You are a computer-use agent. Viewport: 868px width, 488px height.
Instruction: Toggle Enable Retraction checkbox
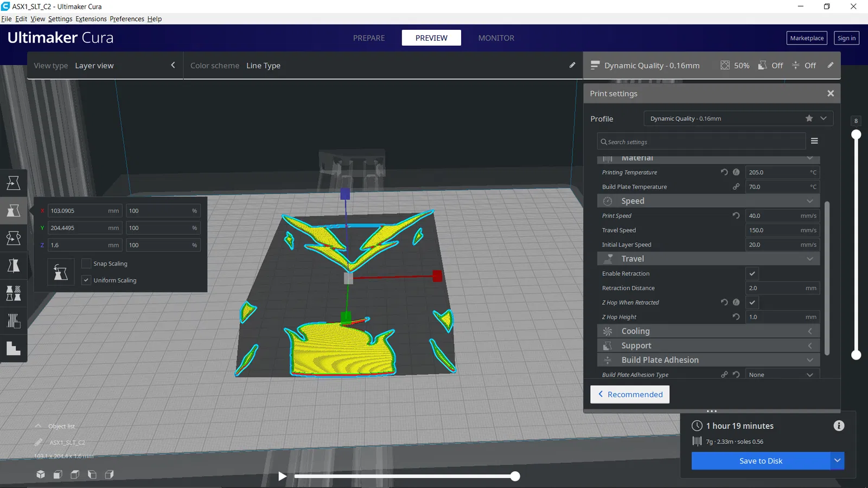tap(752, 273)
